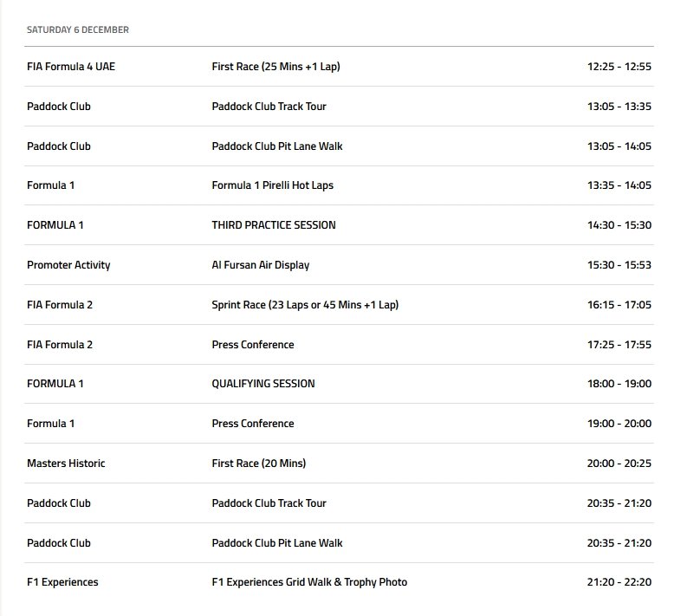Viewport: 674px width, 616px height.
Task: Open the QUALIFYING SESSION entry
Action: point(263,384)
